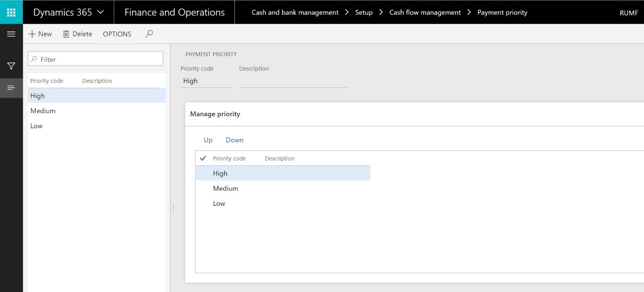Click the pane splitter dots handle
Screen dimensions: 644x292
173,207
